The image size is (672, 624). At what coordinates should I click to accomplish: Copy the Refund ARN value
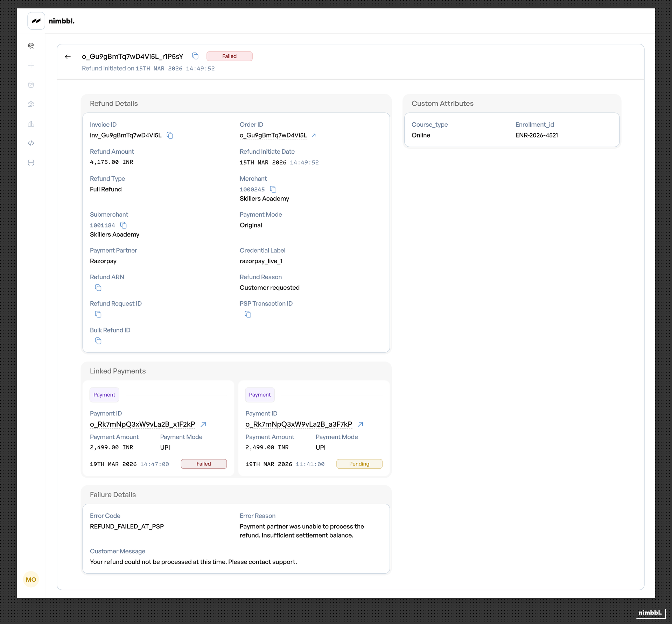pyautogui.click(x=98, y=288)
